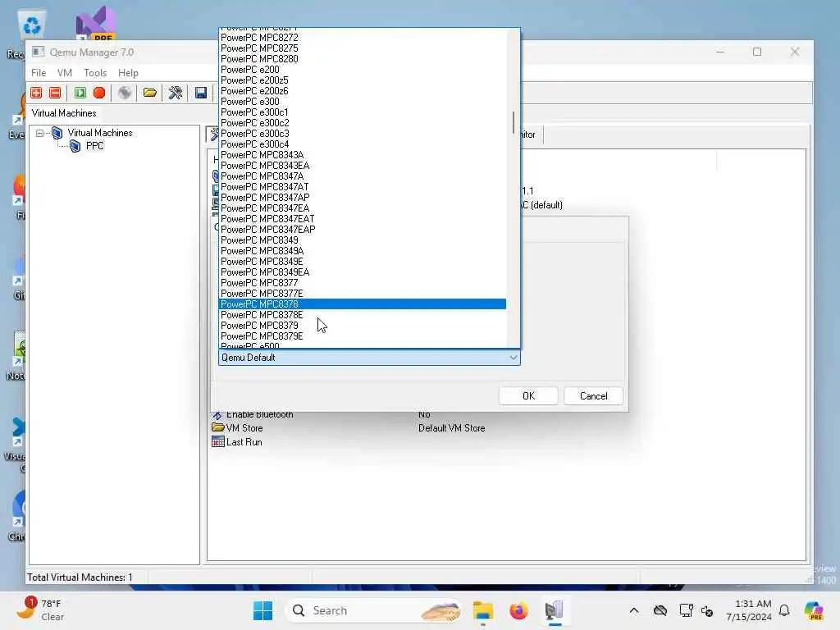Select PowerPC MPC8377E in the list
840x630 pixels.
pyautogui.click(x=363, y=294)
